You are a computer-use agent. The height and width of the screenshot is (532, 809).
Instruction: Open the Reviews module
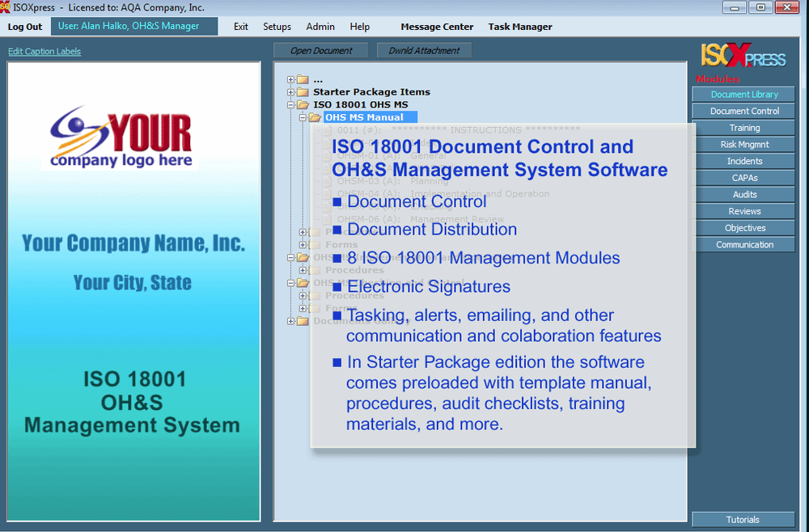click(x=743, y=211)
